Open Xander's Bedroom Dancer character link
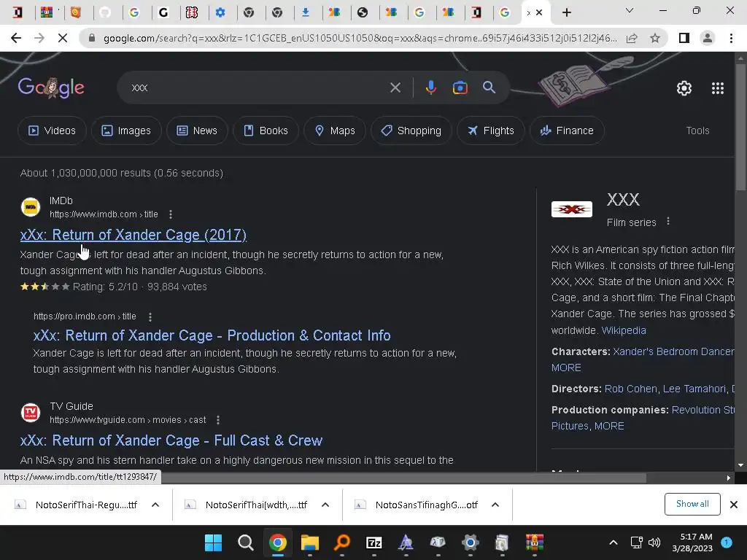This screenshot has height=560, width=747. 673,351
